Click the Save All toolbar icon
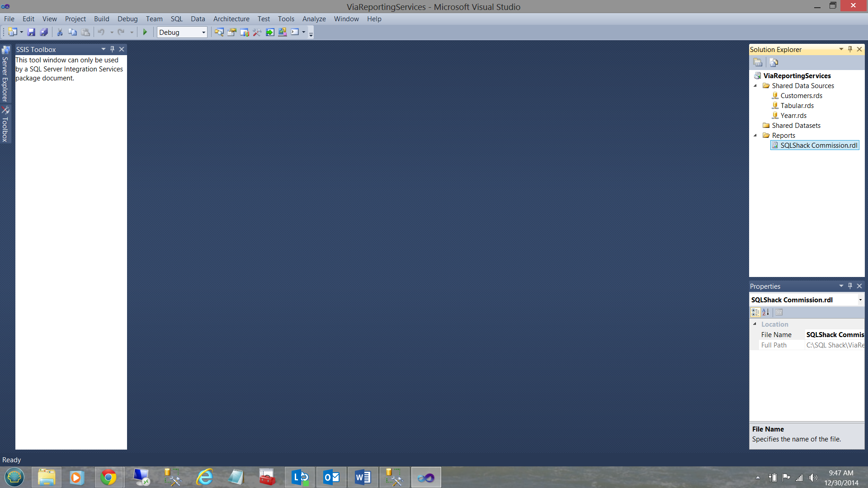 point(44,32)
